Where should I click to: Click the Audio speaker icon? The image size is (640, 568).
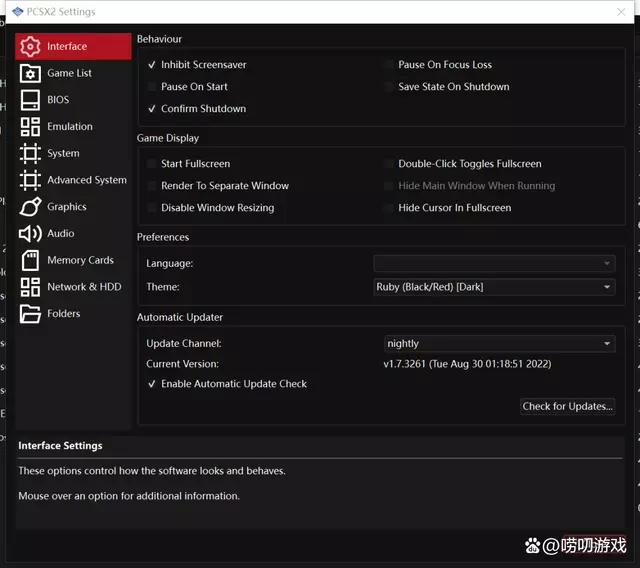[x=30, y=233]
